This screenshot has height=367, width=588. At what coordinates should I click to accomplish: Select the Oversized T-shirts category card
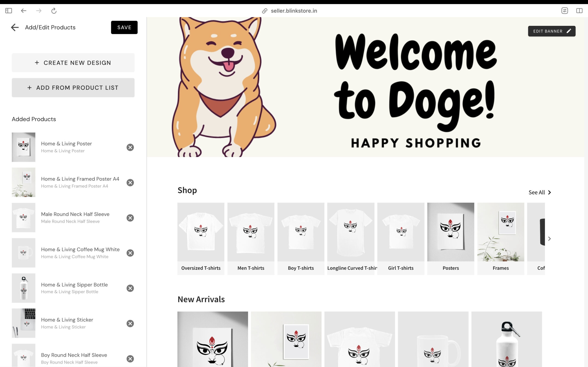click(201, 239)
